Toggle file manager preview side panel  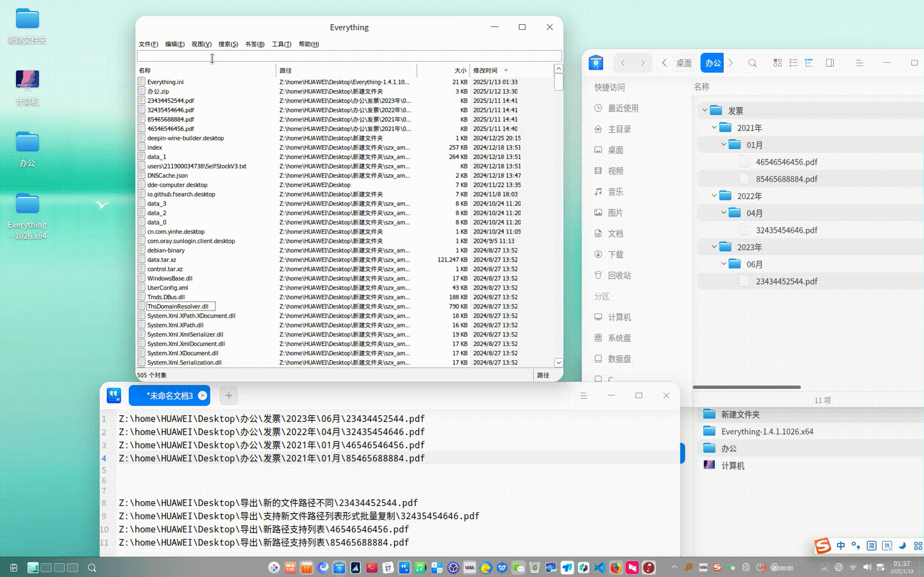click(830, 63)
